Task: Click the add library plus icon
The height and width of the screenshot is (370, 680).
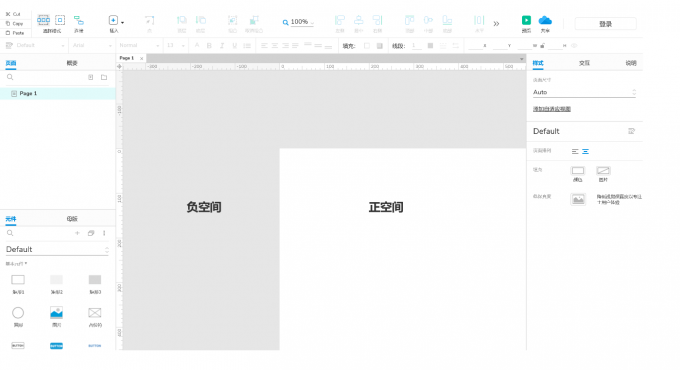Action: click(x=77, y=233)
